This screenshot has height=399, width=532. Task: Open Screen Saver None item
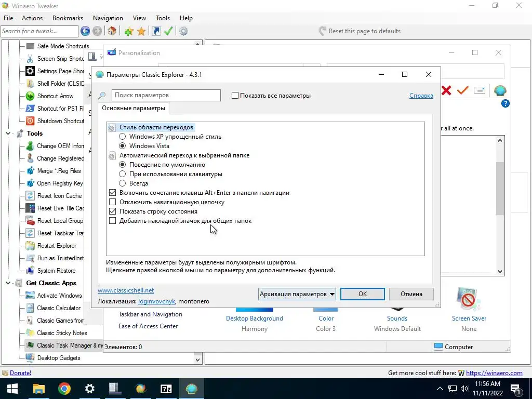469,310
